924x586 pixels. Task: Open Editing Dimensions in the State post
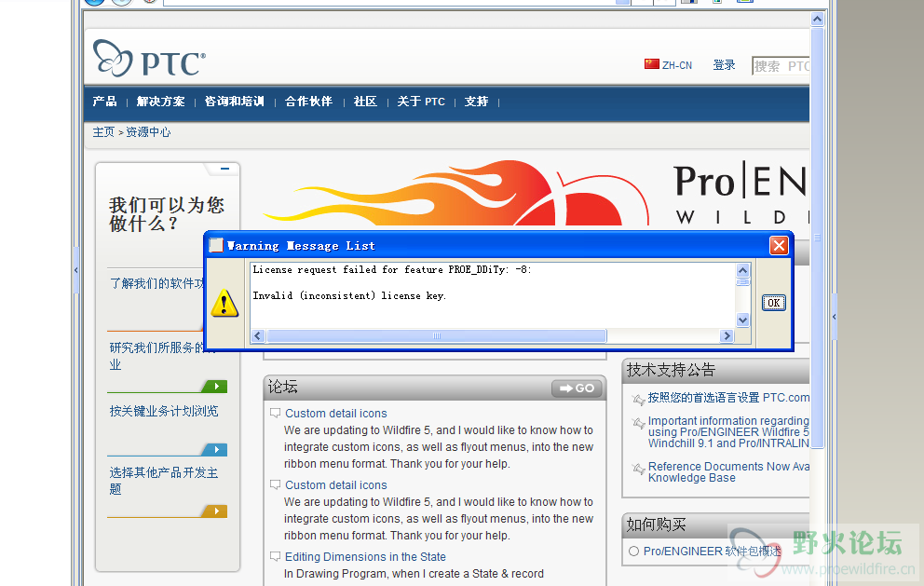tap(365, 556)
